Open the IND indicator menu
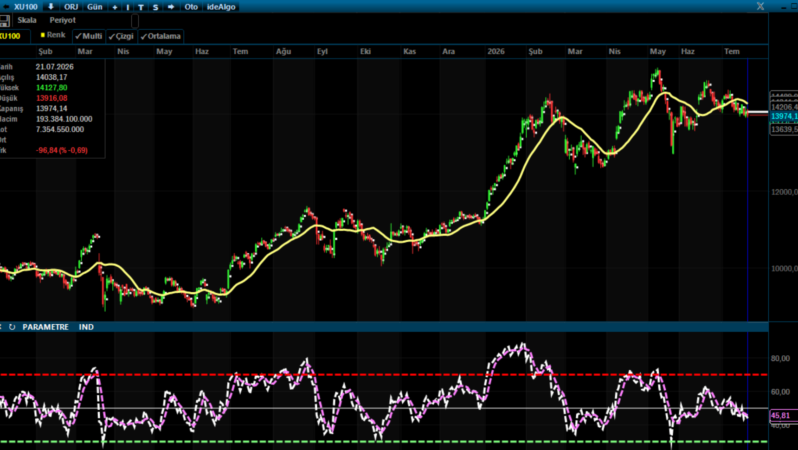The height and width of the screenshot is (450, 798). click(86, 327)
